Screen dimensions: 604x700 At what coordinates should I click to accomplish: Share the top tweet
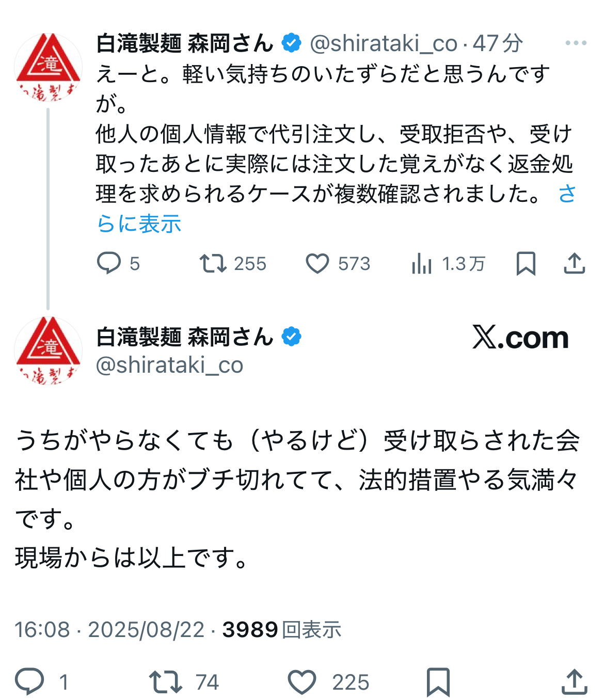574,263
